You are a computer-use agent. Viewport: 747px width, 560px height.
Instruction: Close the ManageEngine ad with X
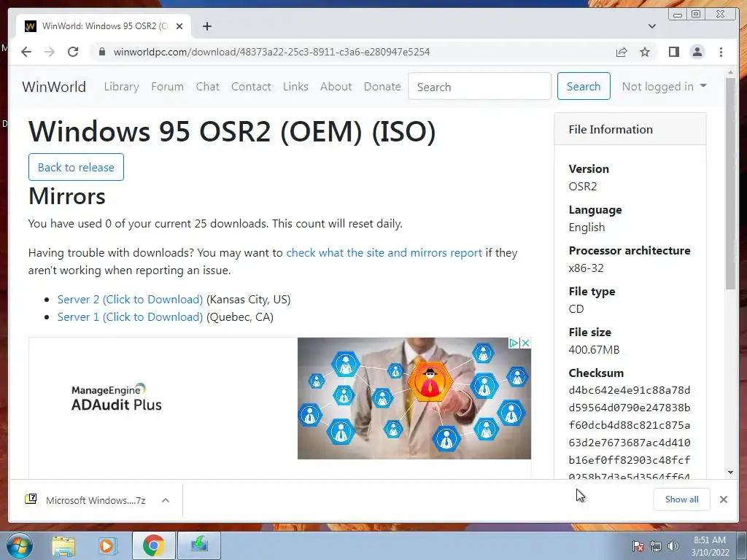coord(525,343)
